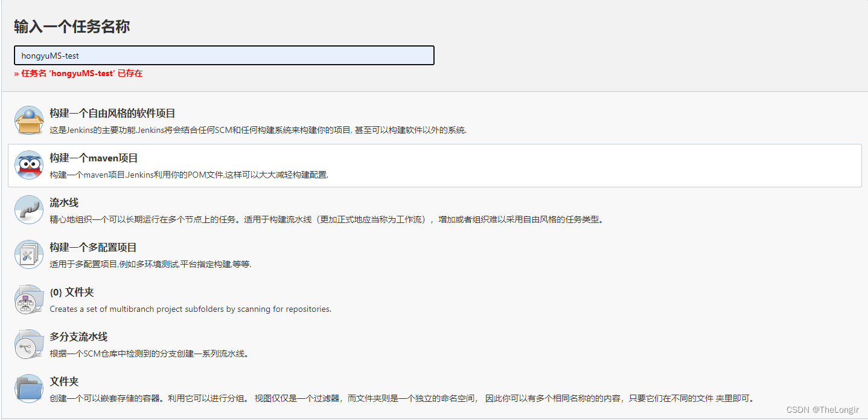Select the 多分支流水线 title
868x420 pixels.
78,337
